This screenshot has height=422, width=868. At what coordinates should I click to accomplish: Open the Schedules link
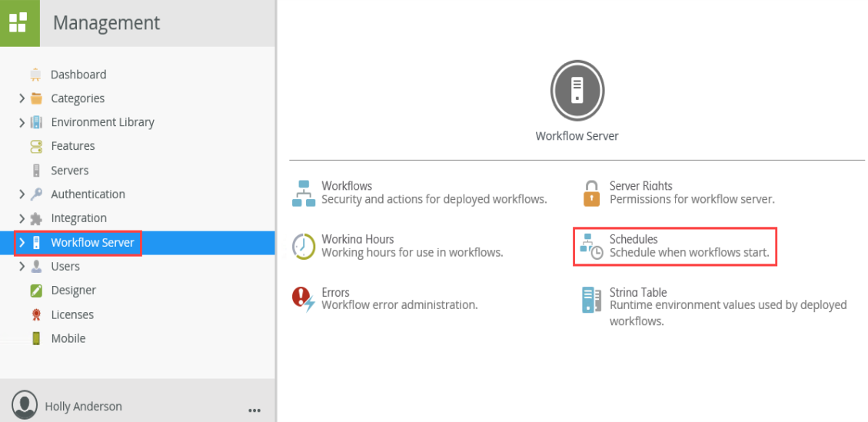634,239
